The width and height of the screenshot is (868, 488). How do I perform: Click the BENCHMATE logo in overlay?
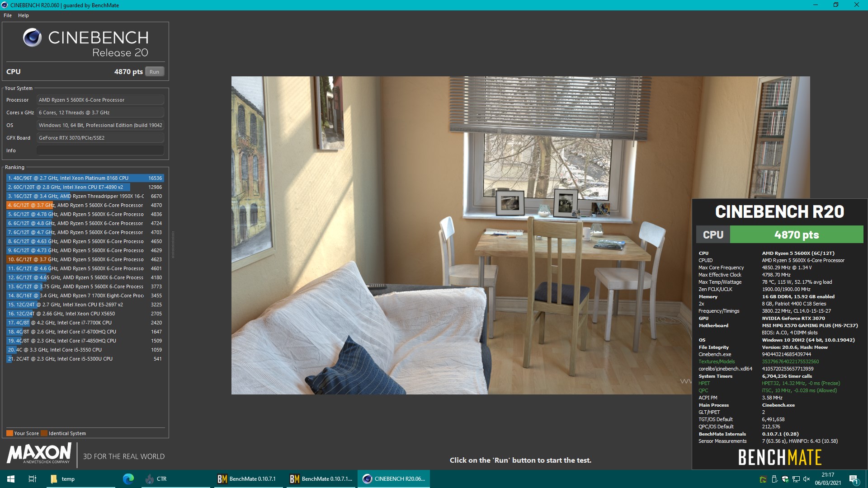tap(780, 458)
